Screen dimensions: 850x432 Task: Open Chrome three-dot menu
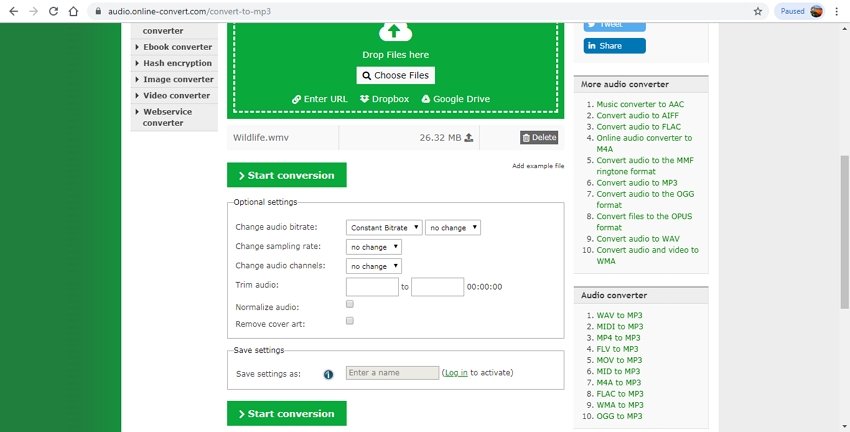pyautogui.click(x=837, y=11)
